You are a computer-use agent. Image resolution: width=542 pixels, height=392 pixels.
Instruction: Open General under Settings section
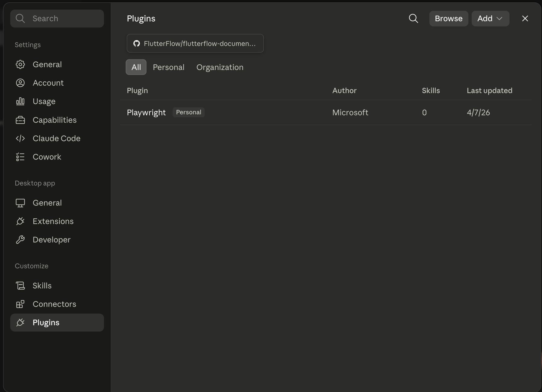[x=57, y=64]
